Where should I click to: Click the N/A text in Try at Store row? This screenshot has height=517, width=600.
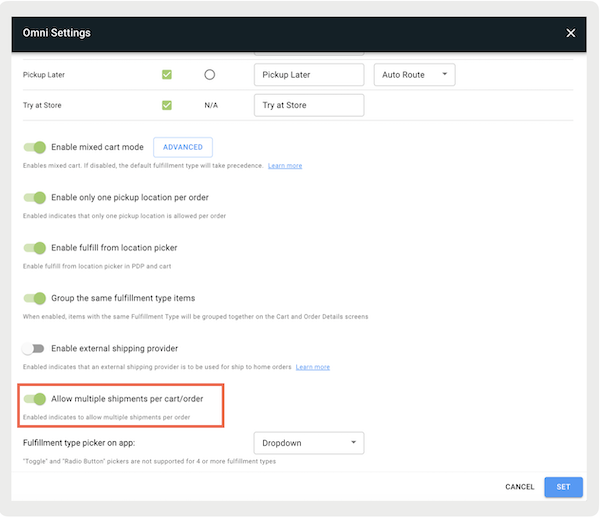211,105
